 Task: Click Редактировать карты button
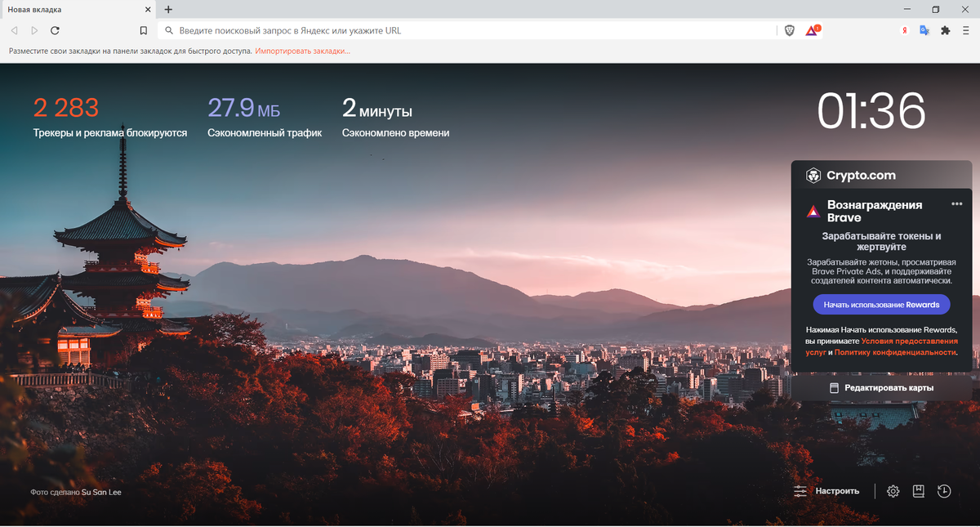[881, 388]
